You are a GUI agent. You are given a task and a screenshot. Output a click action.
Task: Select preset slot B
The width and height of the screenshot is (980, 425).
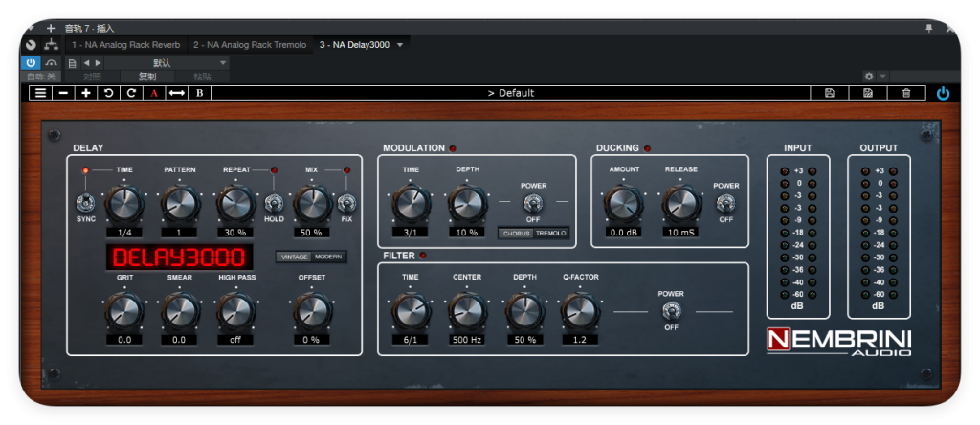[x=199, y=93]
